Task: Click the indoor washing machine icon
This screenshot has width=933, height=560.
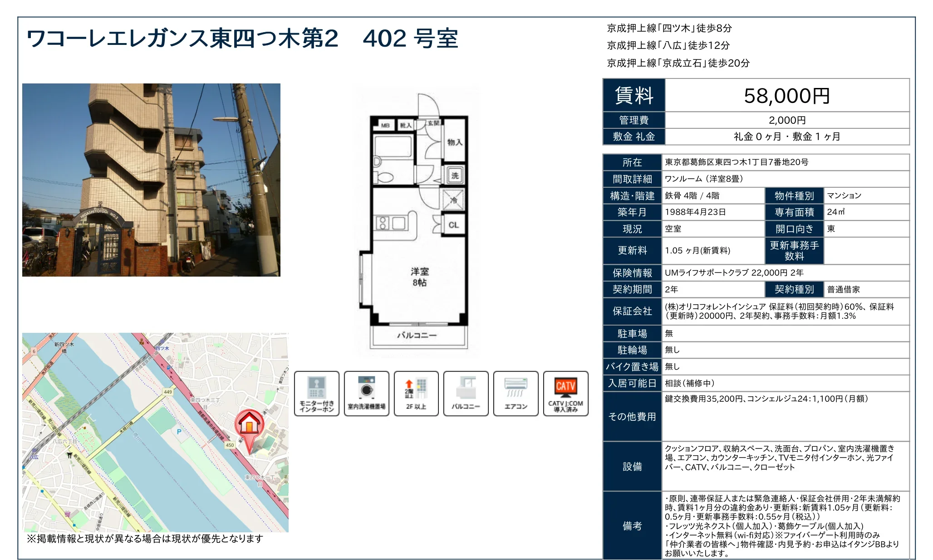Action: pos(366,393)
